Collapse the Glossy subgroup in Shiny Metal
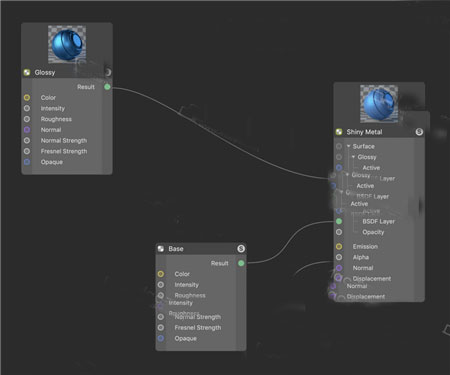Viewport: 450px width, 375px height. [353, 157]
